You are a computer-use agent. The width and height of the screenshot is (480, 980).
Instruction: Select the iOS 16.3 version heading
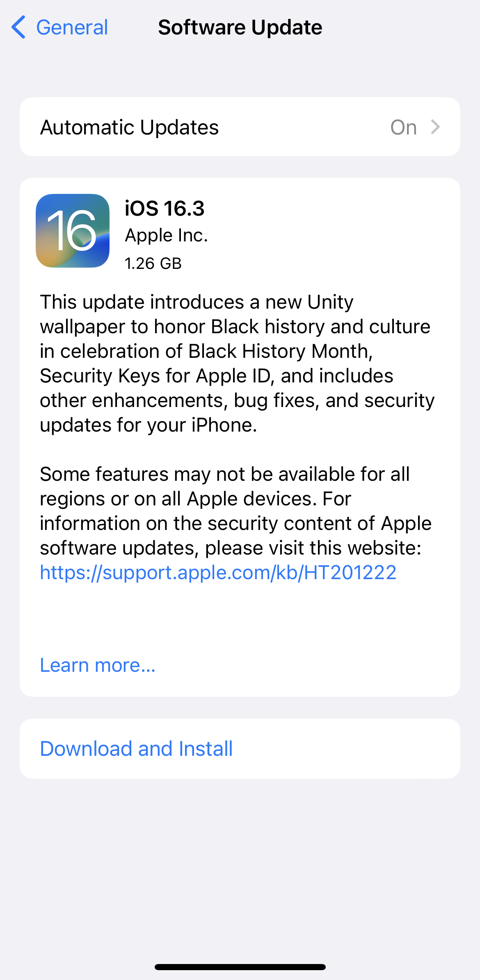[x=165, y=208]
